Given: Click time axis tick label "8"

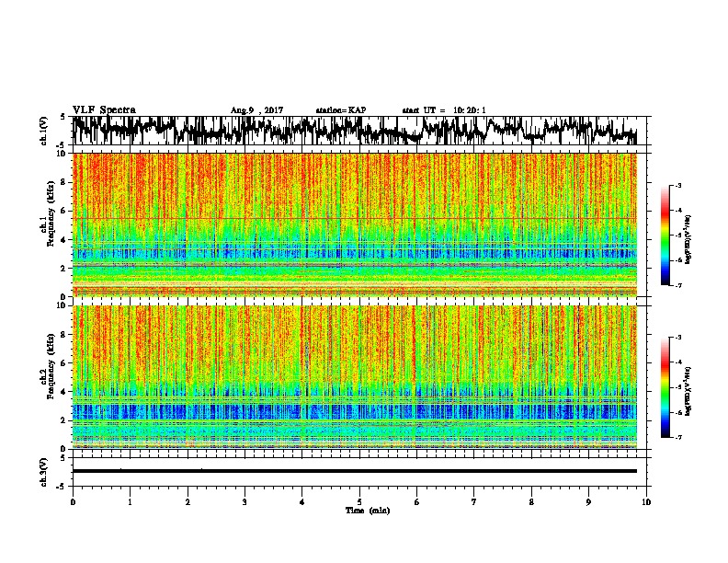Looking at the screenshot, I should tap(531, 502).
